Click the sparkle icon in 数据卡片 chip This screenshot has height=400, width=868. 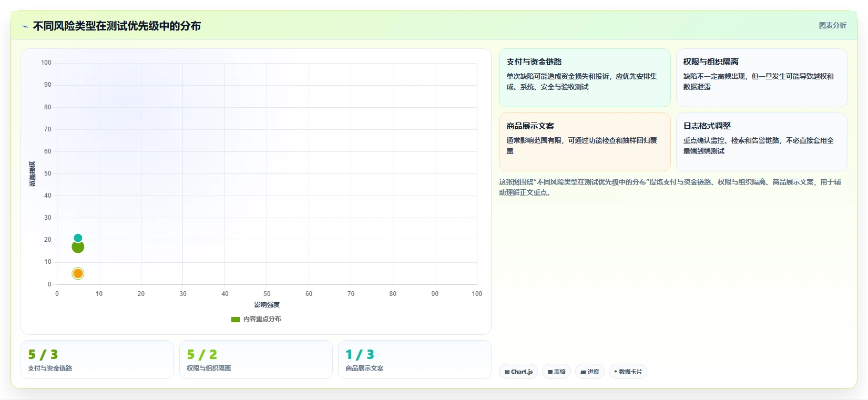click(616, 372)
